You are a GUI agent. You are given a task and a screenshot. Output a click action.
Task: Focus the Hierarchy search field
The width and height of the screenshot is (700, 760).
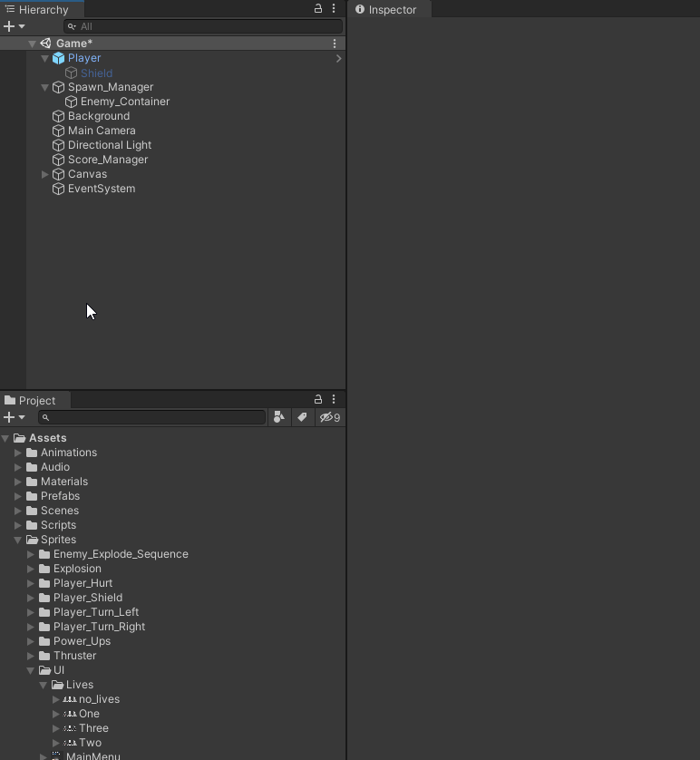tap(203, 26)
